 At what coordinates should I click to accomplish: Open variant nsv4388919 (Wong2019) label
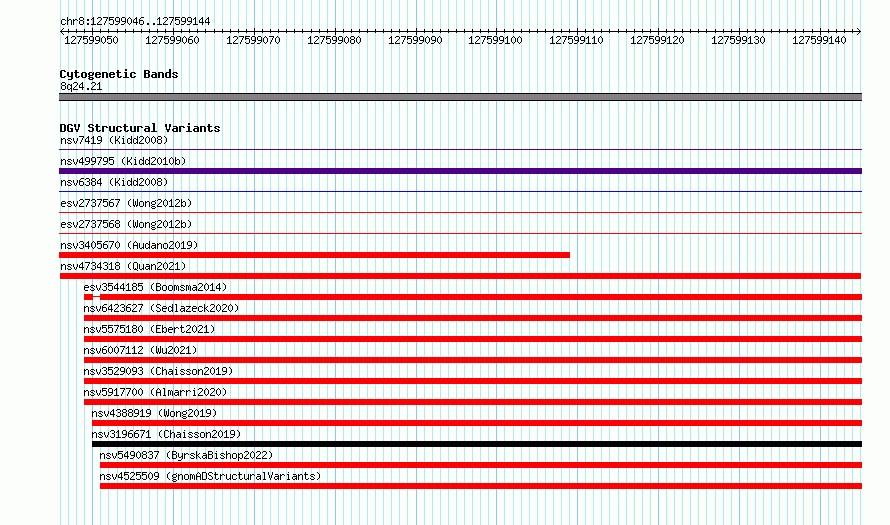point(154,413)
